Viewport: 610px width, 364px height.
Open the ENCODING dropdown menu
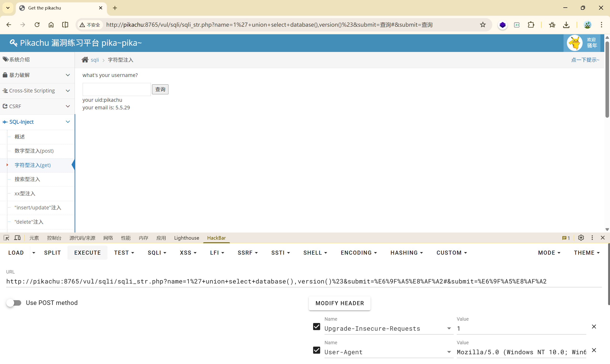click(x=359, y=253)
